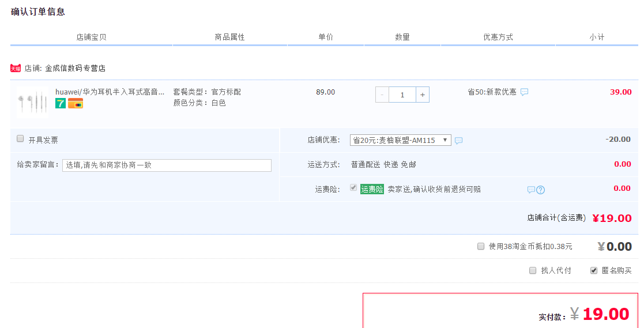This screenshot has height=328, width=644.
Task: Click the 店铺宝贝 column header
Action: pyautogui.click(x=91, y=37)
